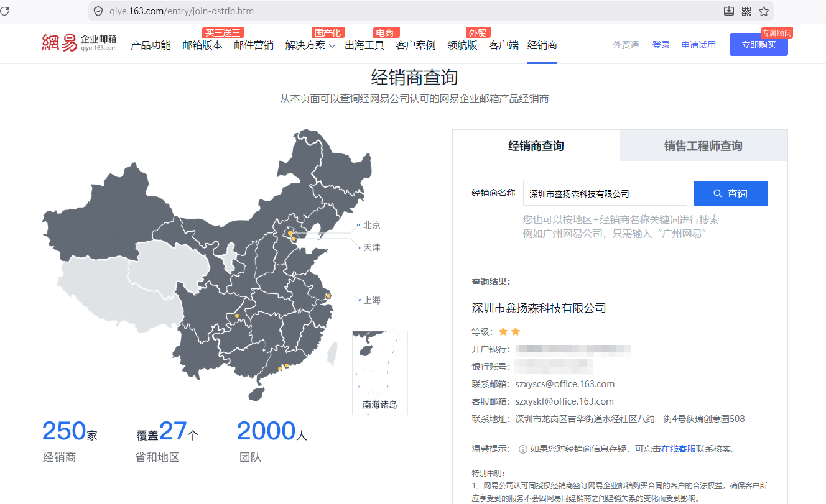826x504 pixels.
Task: Click the 联系地址 address text
Action: [x=630, y=419]
